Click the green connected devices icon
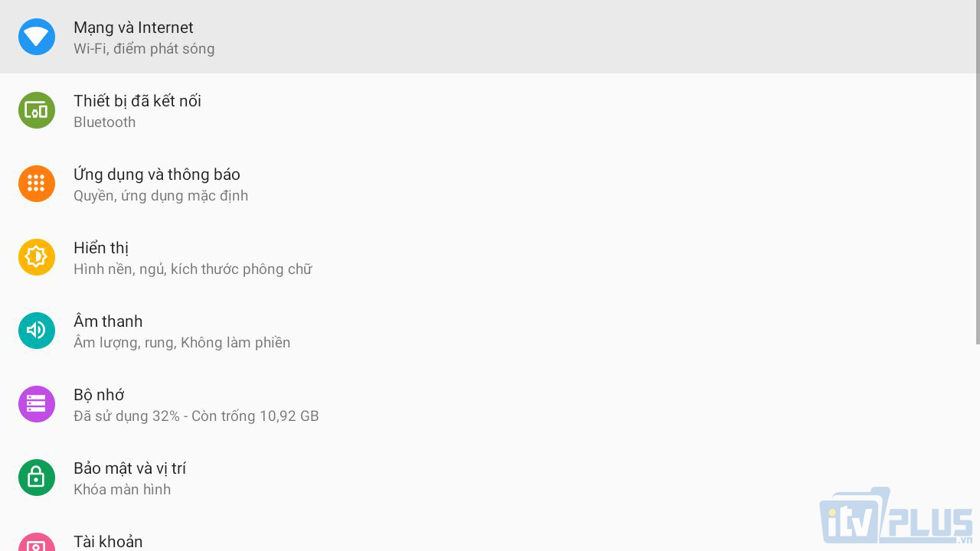Viewport: 980px width, 551px height. tap(37, 110)
